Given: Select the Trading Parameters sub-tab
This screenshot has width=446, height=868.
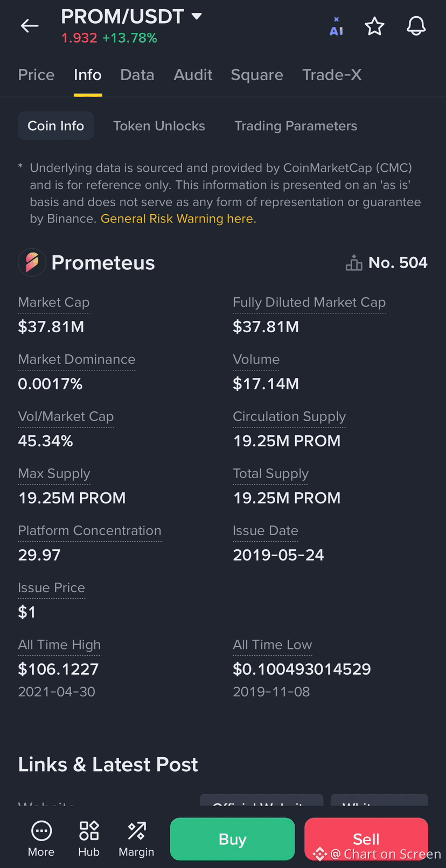Looking at the screenshot, I should coord(296,126).
